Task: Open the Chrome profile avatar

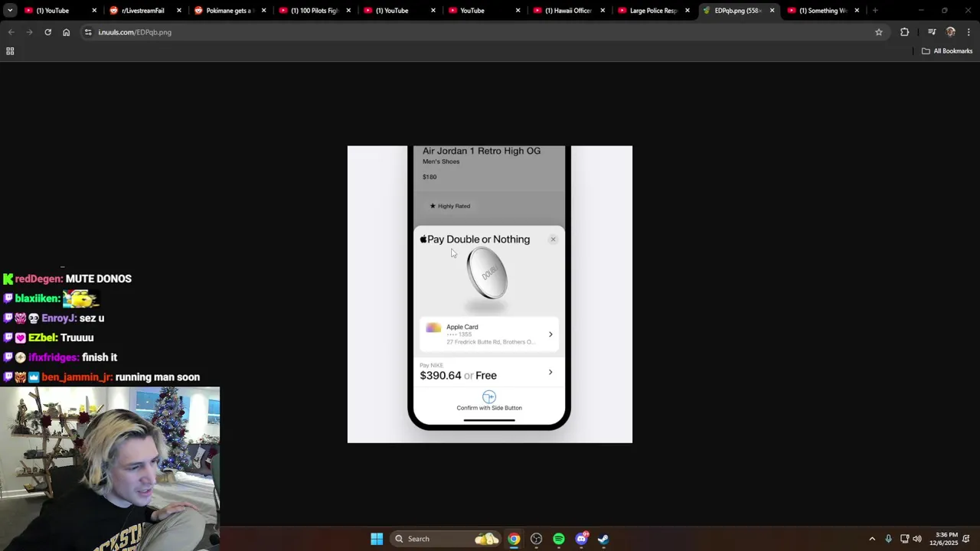Action: tap(951, 32)
